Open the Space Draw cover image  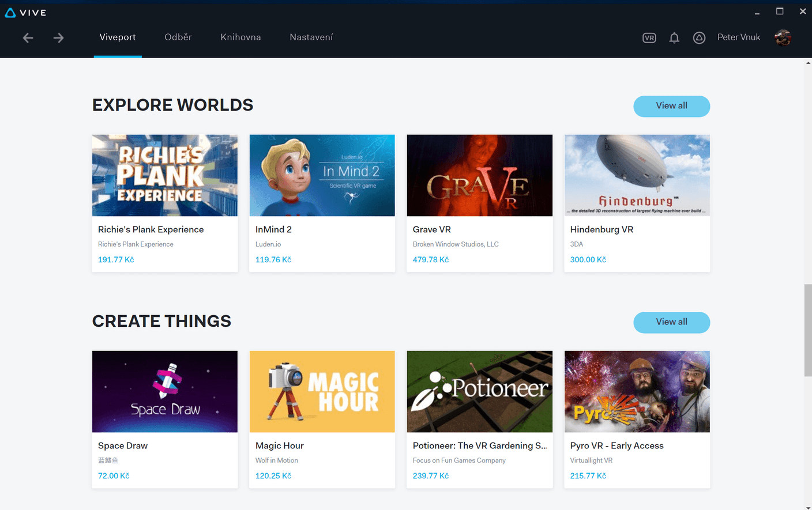point(165,391)
